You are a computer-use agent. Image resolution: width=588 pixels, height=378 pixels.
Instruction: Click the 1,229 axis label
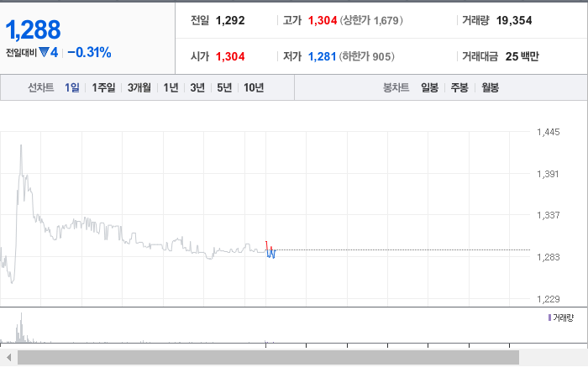[549, 299]
